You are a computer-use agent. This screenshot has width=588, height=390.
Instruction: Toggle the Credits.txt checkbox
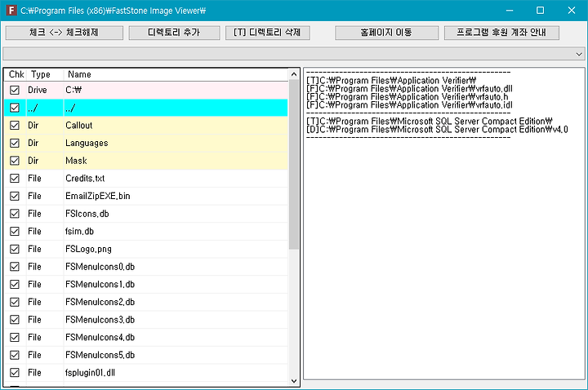[x=15, y=179]
